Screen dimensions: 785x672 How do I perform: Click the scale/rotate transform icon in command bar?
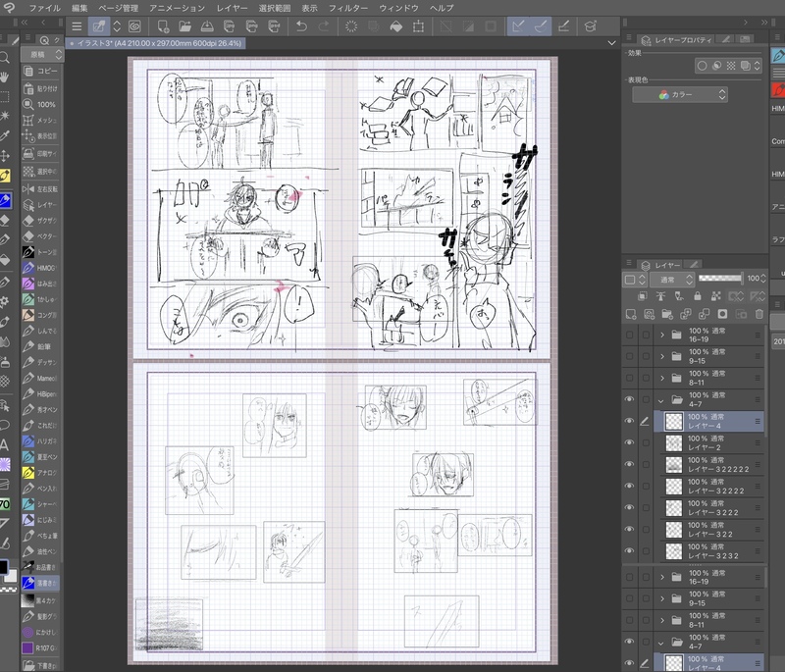click(x=418, y=26)
